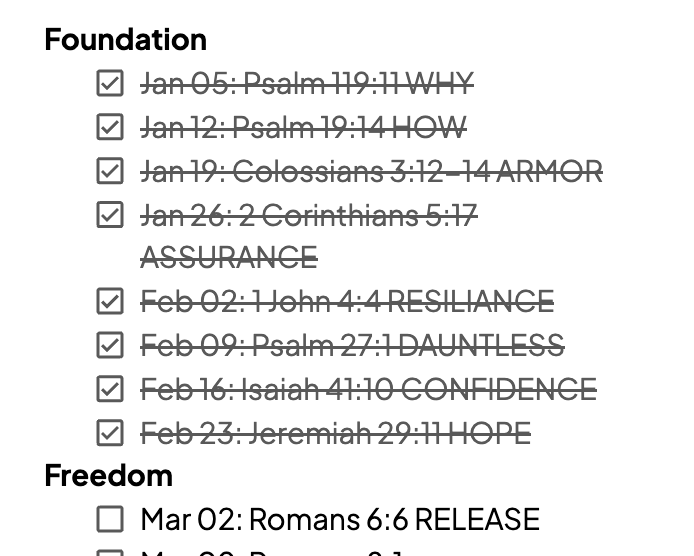The height and width of the screenshot is (556, 694).
Task: Click the Jan 05 Psalm 119:11 WHY text
Action: click(307, 83)
